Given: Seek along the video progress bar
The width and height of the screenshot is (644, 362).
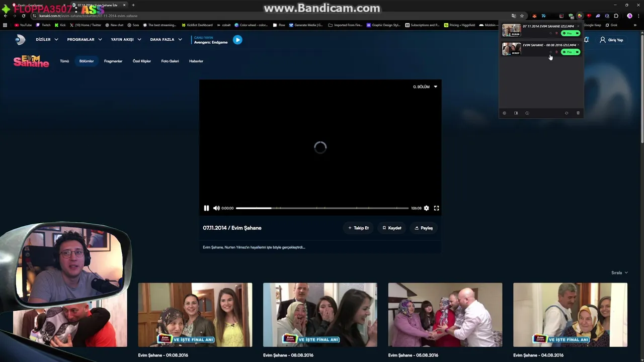Looking at the screenshot, I should pyautogui.click(x=322, y=208).
